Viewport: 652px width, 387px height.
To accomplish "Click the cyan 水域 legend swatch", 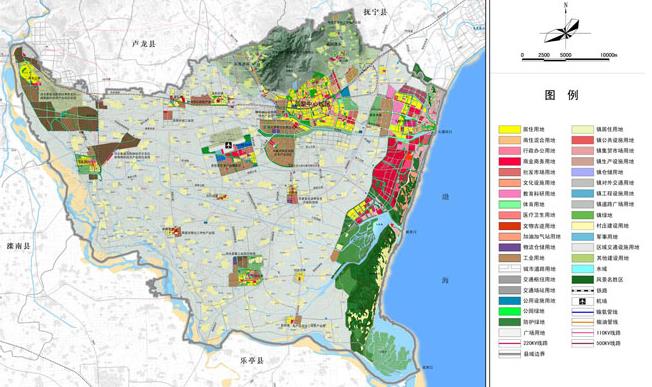I will tap(582, 269).
